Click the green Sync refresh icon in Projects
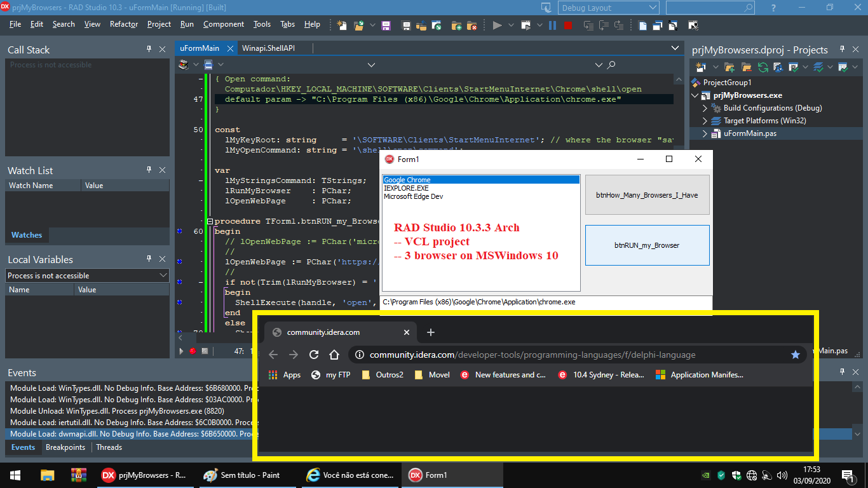 pyautogui.click(x=762, y=67)
